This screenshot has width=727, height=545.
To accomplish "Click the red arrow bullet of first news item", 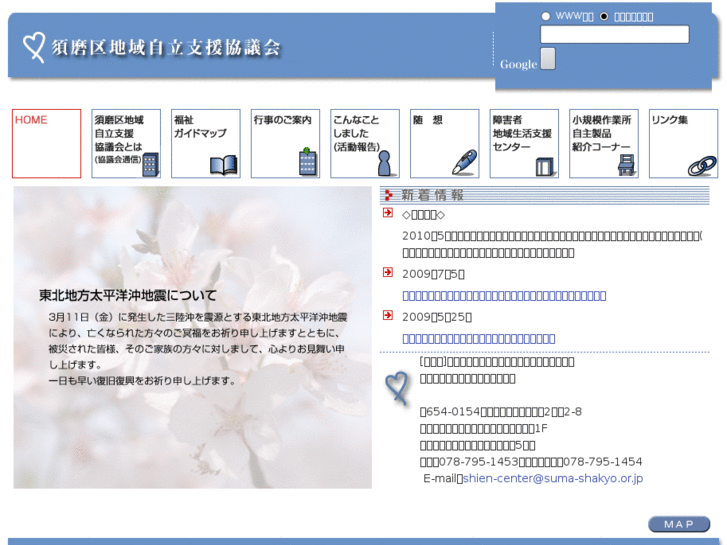I will tap(388, 212).
